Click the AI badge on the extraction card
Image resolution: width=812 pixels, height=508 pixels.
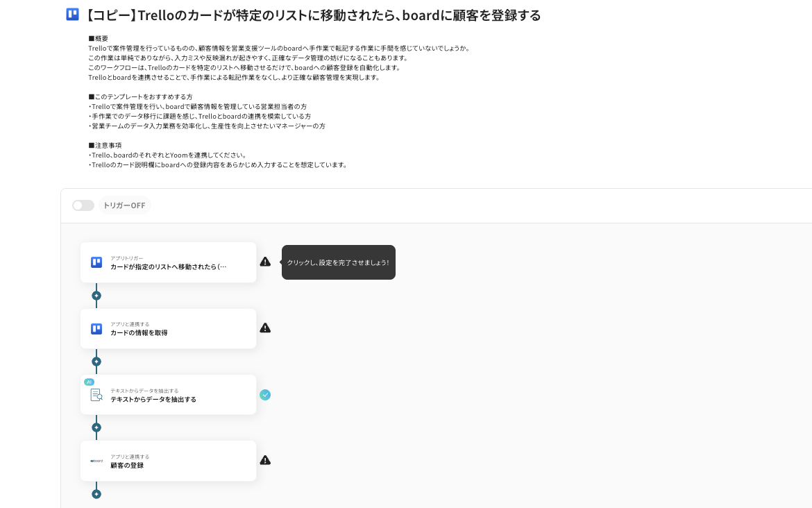tap(89, 382)
